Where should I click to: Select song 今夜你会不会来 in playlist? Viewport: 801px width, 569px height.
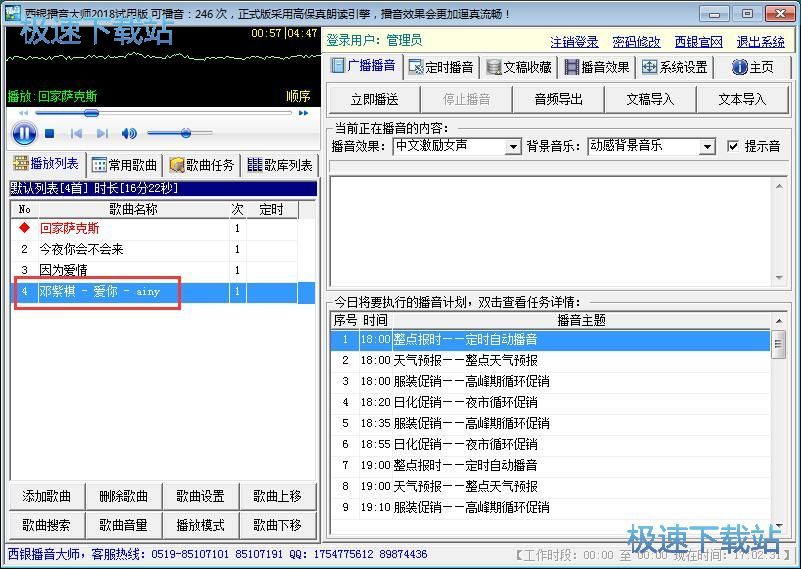[82, 249]
